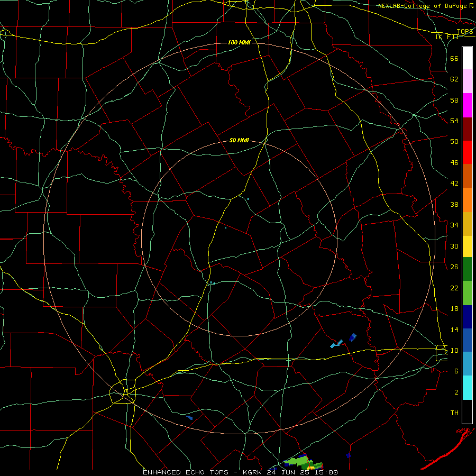
Task: Click the light green legend swatch
Action: pyautogui.click(x=467, y=293)
